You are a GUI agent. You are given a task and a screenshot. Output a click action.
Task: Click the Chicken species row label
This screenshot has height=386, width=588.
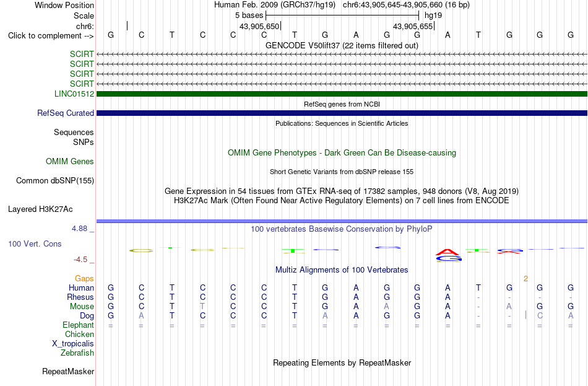79,335
